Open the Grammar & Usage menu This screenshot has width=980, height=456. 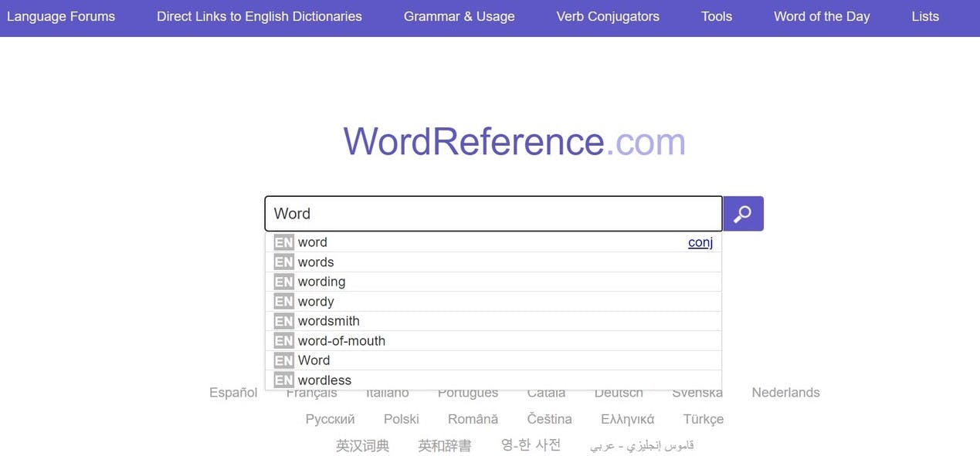coord(459,16)
